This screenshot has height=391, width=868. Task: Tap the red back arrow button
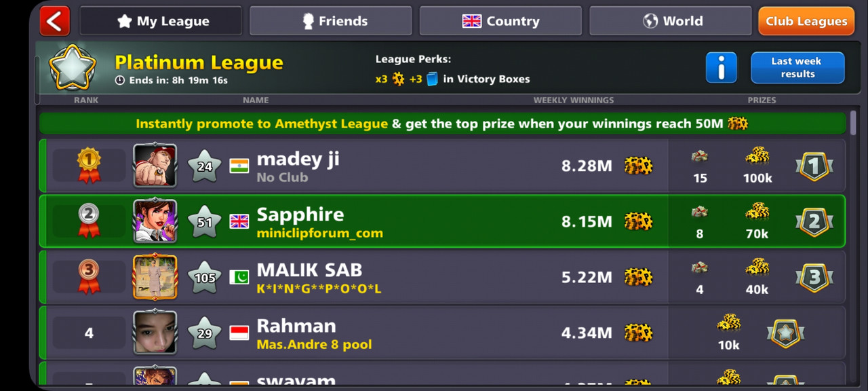55,21
